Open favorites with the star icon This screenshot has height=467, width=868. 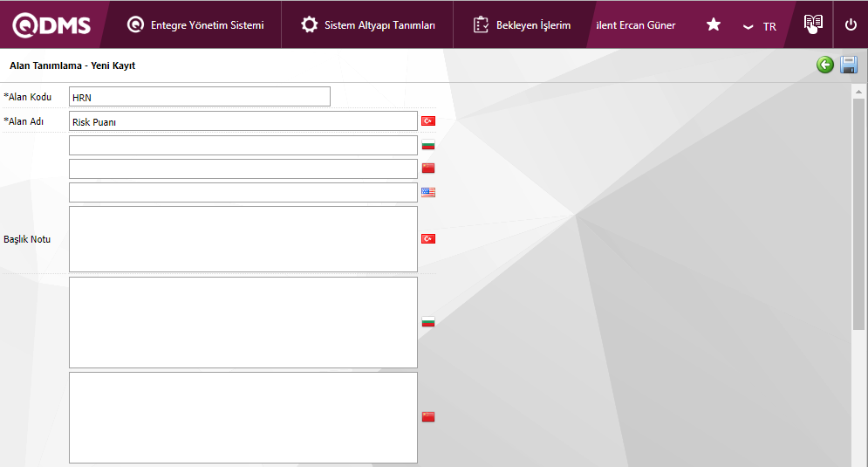tap(713, 24)
